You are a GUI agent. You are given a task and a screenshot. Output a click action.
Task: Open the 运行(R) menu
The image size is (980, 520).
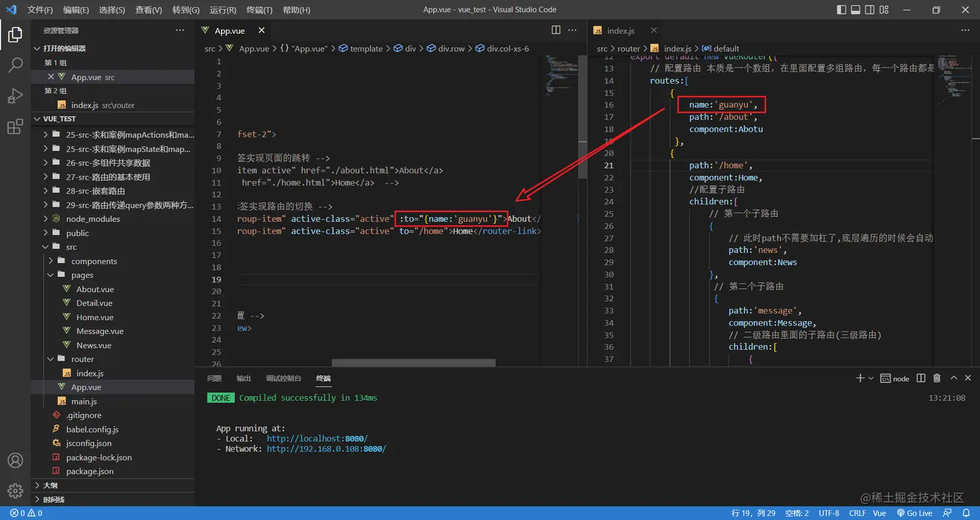pos(223,10)
